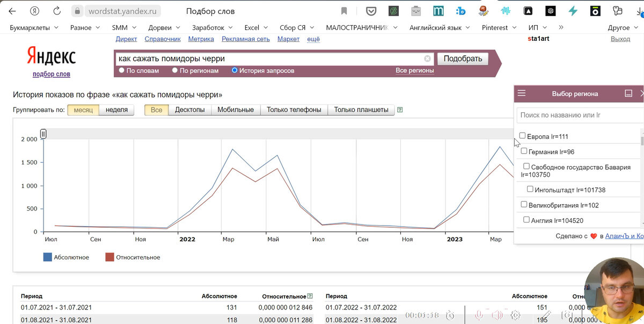Screen dimensions: 644x324
Task: Group the chart by месяц
Action: coord(83,110)
